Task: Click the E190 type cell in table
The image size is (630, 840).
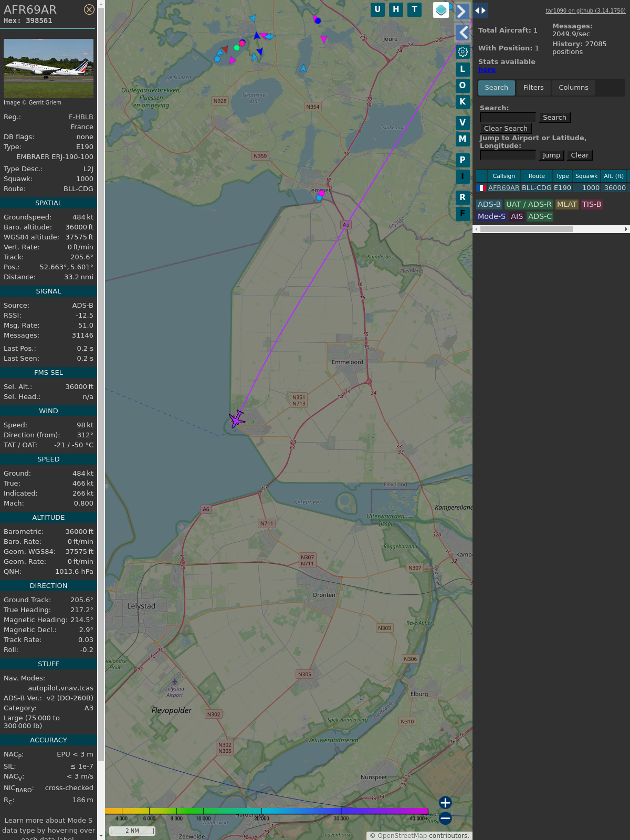Action: (x=562, y=187)
